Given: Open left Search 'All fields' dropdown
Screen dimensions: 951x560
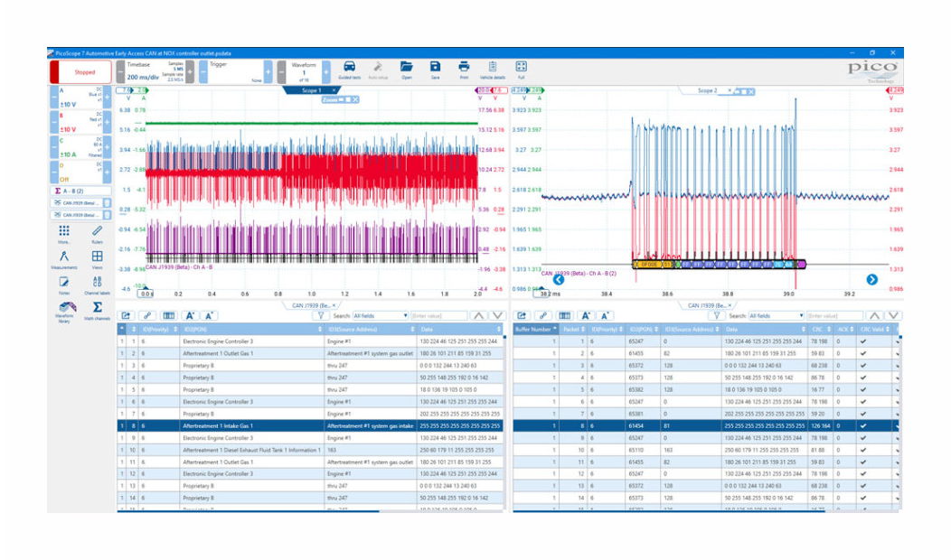Looking at the screenshot, I should 381,316.
